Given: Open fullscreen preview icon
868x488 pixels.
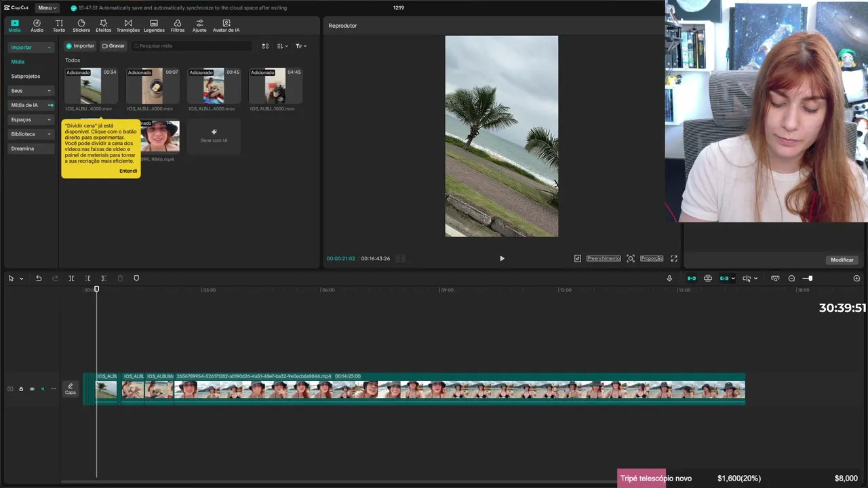Looking at the screenshot, I should click(x=674, y=258).
